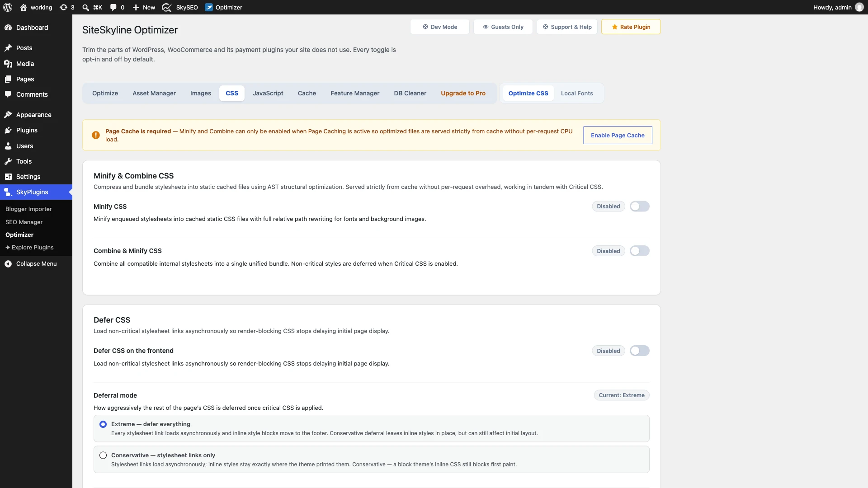868x488 pixels.
Task: Click the Optimizer icon in admin bar
Action: (209, 7)
